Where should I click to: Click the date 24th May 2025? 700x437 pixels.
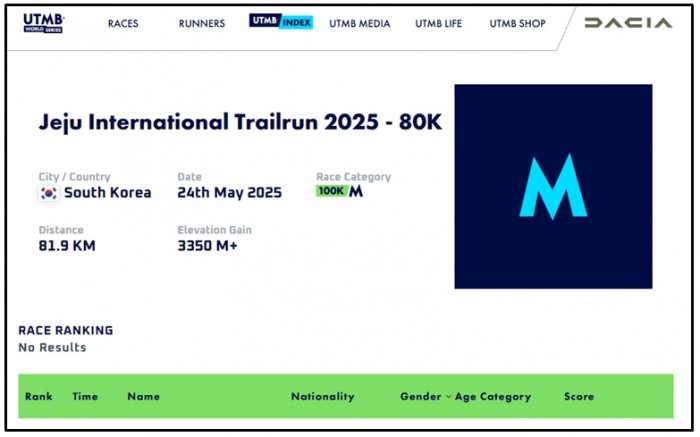[229, 192]
